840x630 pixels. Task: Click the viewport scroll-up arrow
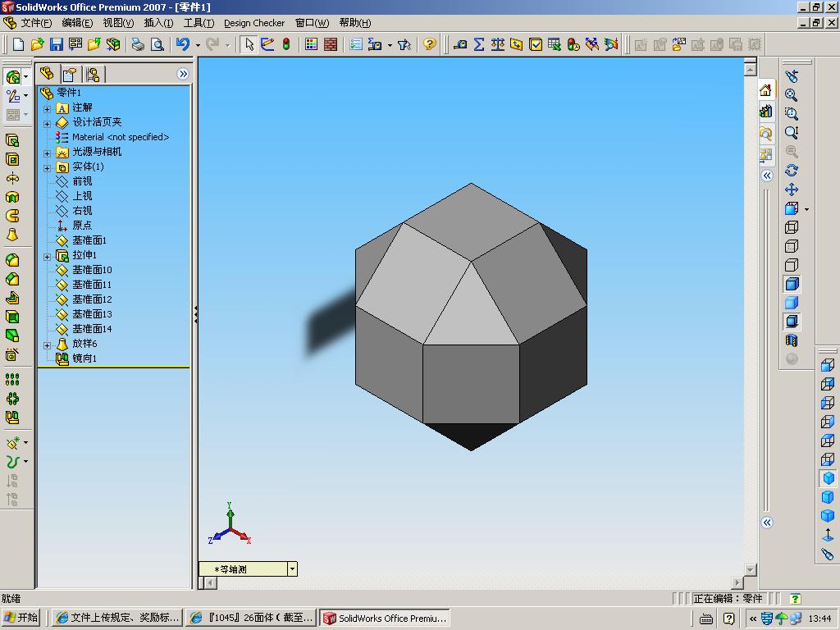751,69
